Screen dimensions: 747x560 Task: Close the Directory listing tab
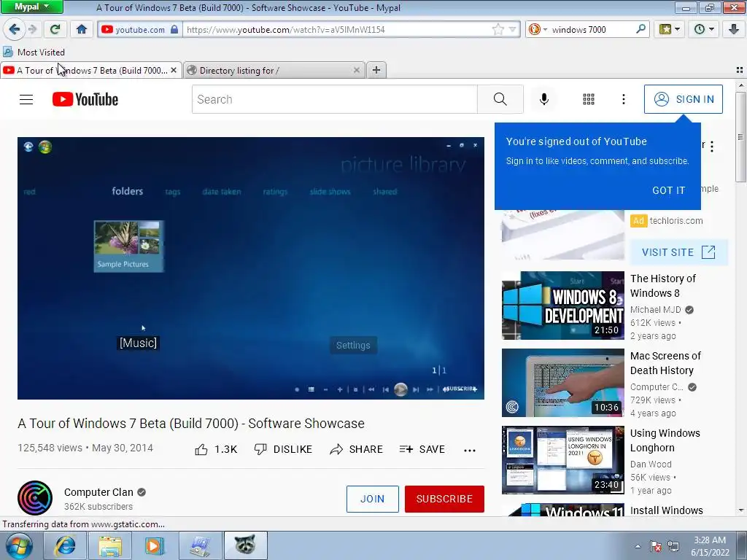[x=356, y=71]
